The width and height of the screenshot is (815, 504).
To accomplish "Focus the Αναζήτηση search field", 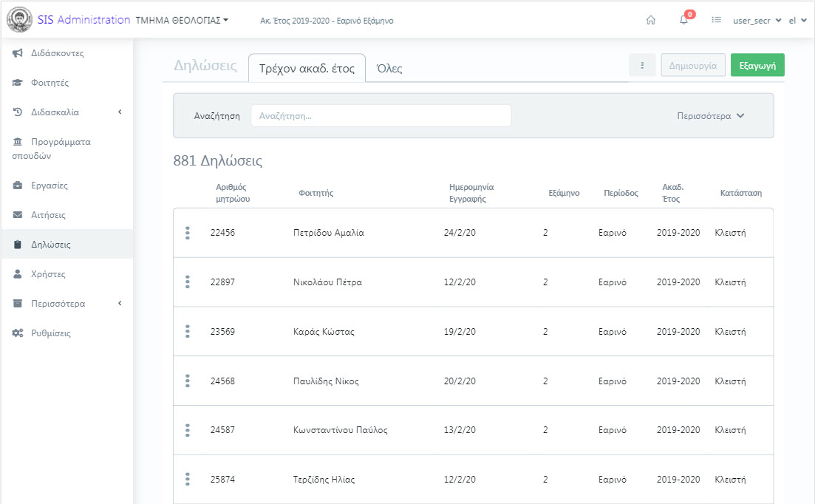I will pos(381,116).
